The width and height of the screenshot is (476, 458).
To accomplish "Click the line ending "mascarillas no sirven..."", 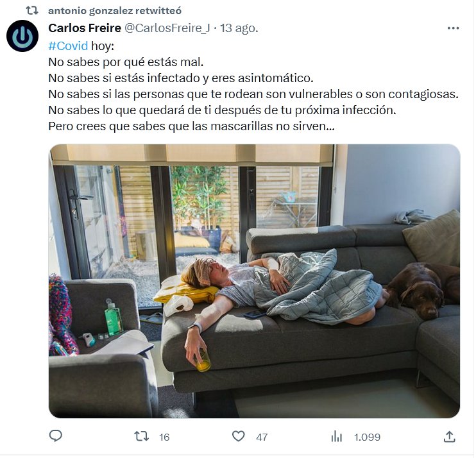I will tap(191, 126).
